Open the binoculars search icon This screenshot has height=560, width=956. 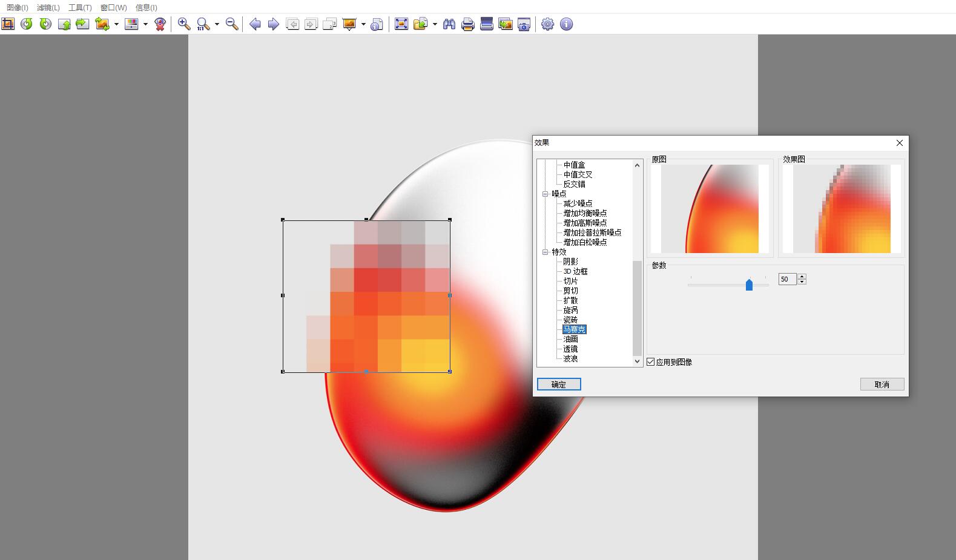(x=449, y=24)
